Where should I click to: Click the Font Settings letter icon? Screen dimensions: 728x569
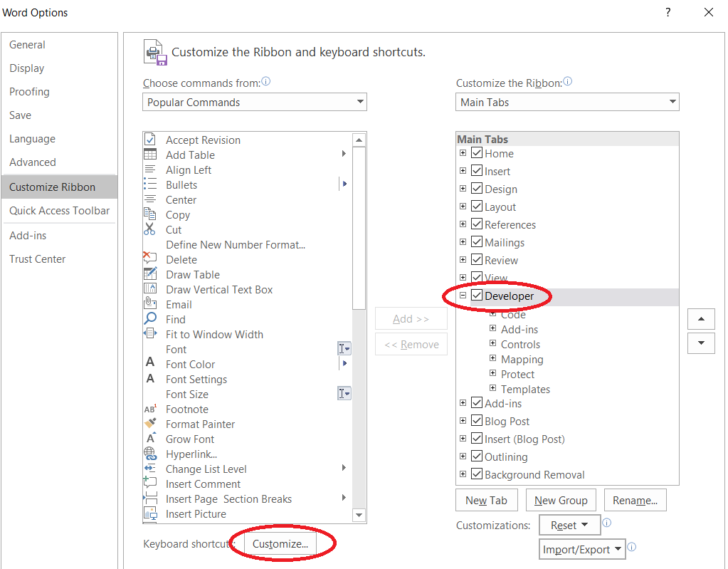coord(150,379)
